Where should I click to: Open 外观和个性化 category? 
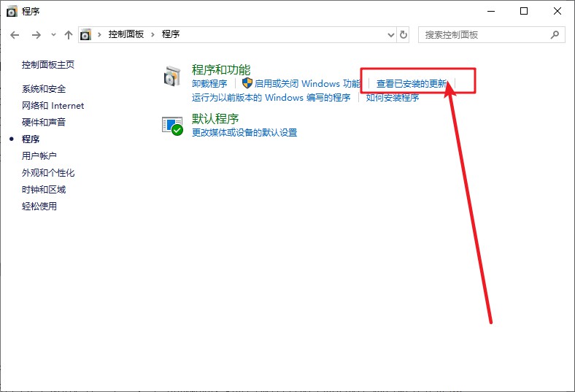pyautogui.click(x=48, y=173)
